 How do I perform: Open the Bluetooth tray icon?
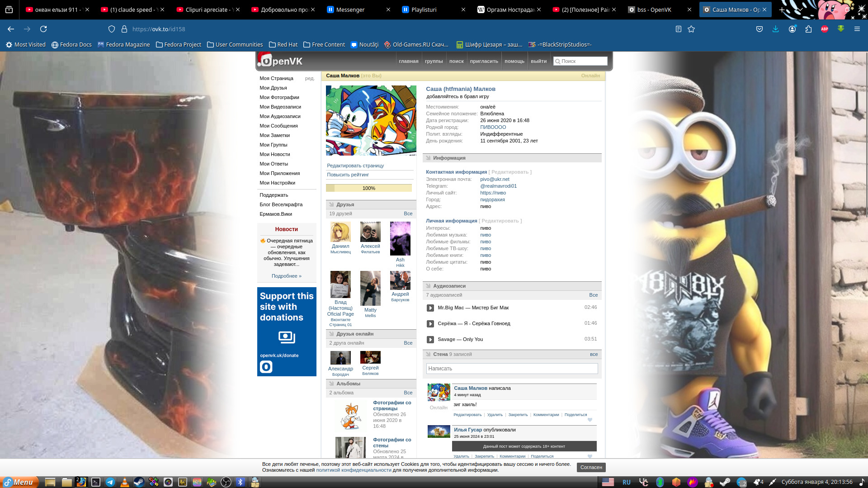(660, 482)
